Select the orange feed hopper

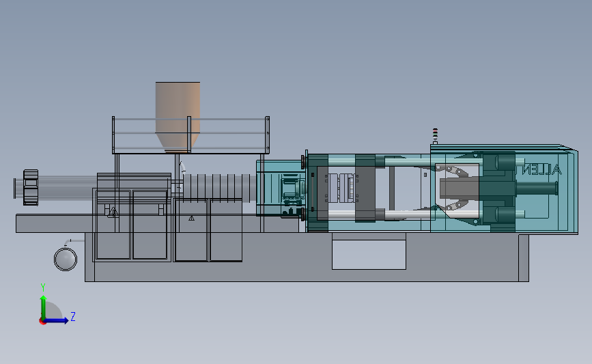click(178, 117)
